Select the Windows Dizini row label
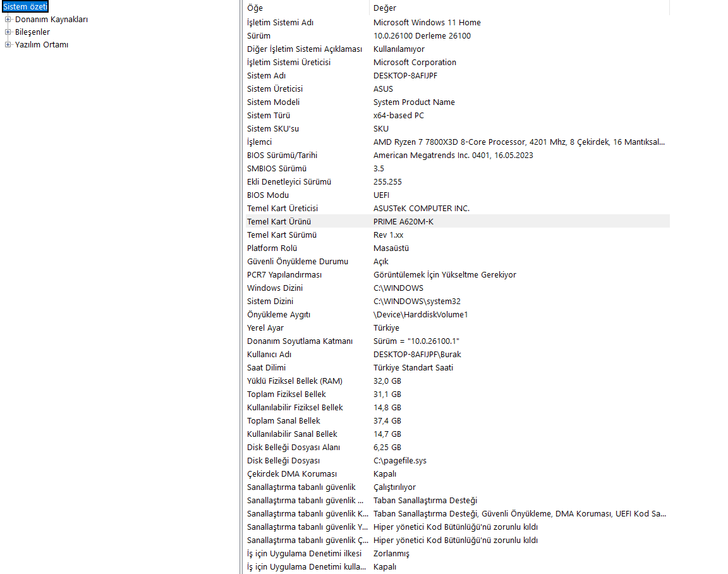 pos(274,288)
